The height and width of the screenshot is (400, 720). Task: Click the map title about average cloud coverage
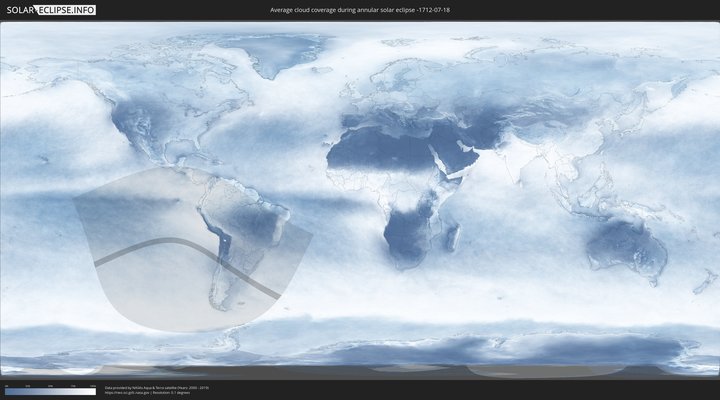click(x=359, y=10)
